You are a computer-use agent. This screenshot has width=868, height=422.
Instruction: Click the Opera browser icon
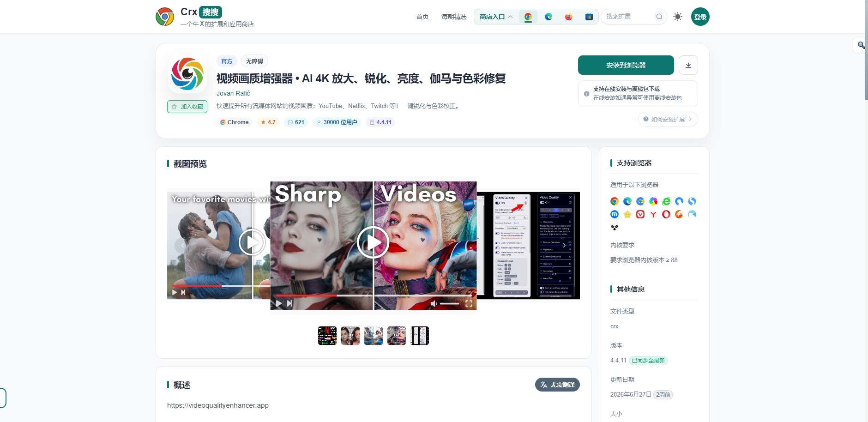tap(666, 214)
